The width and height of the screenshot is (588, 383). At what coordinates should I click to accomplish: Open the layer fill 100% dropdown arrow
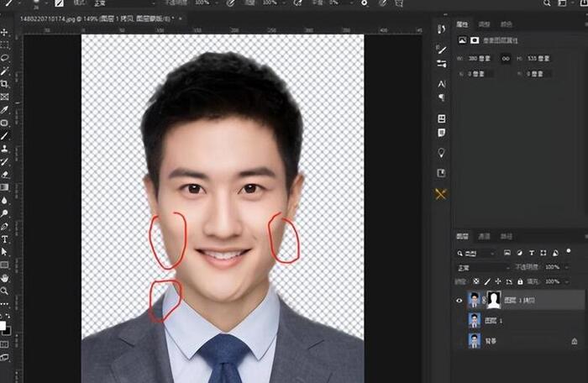tap(566, 281)
